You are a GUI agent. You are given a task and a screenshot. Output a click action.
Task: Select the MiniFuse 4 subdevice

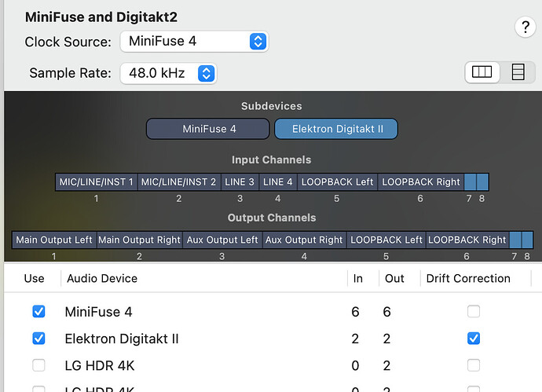pos(207,129)
